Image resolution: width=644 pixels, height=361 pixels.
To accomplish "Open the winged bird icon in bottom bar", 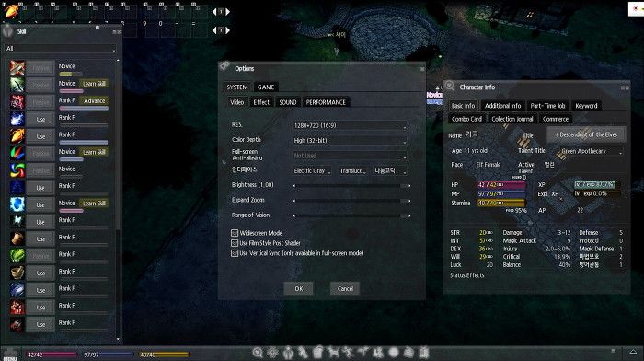I will point(363,352).
